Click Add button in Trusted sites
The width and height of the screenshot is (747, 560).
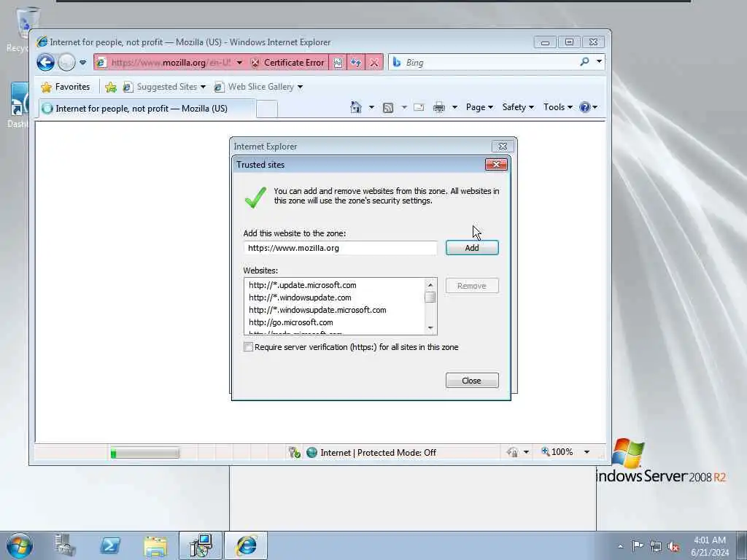(472, 248)
